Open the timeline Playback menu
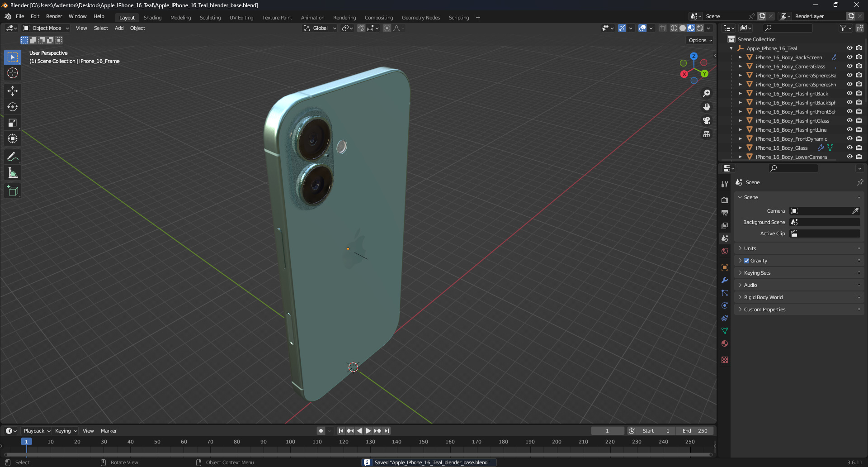This screenshot has width=868, height=467. pos(37,431)
